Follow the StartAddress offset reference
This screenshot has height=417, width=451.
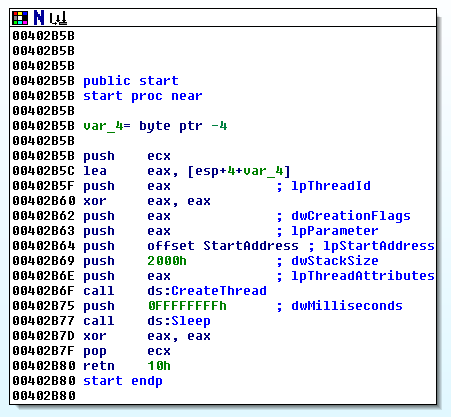(251, 246)
